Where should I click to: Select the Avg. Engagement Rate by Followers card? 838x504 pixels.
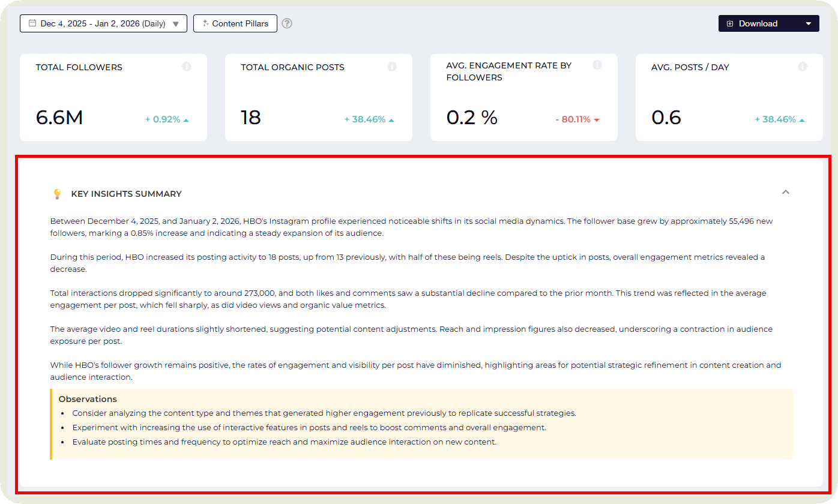click(523, 97)
